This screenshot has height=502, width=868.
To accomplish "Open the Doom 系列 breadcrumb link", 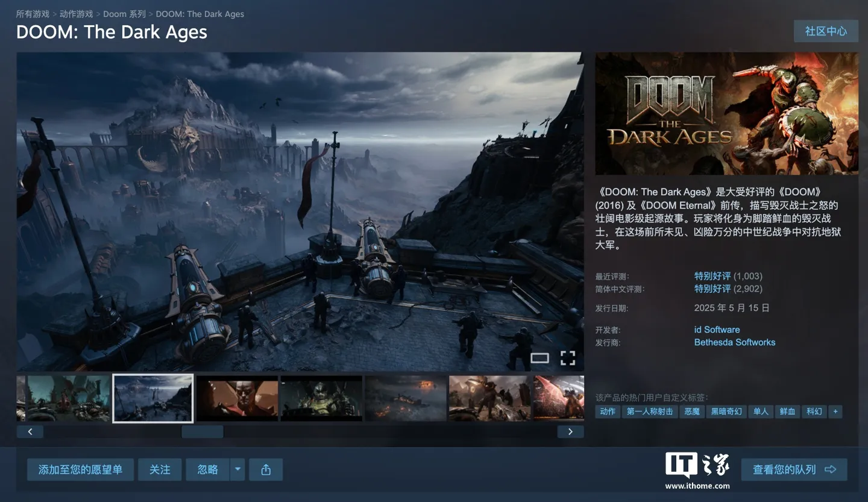I will (x=124, y=14).
